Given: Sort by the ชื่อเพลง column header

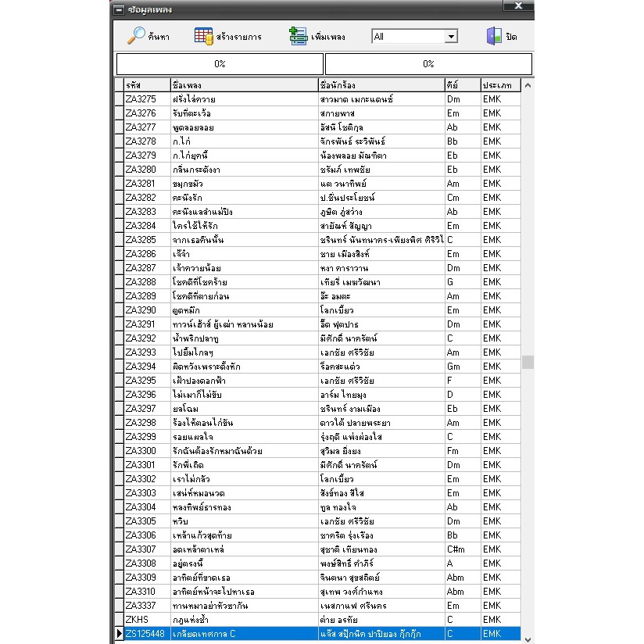Looking at the screenshot, I should [x=243, y=85].
